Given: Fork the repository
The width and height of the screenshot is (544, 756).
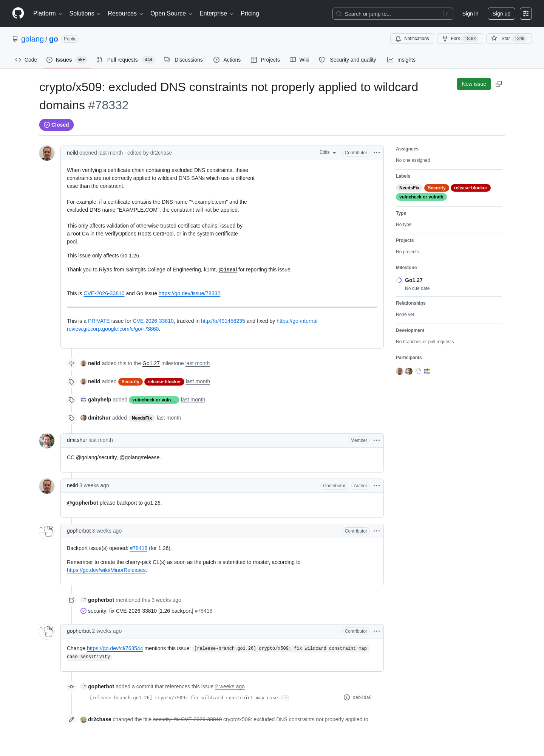Looking at the screenshot, I should point(460,39).
